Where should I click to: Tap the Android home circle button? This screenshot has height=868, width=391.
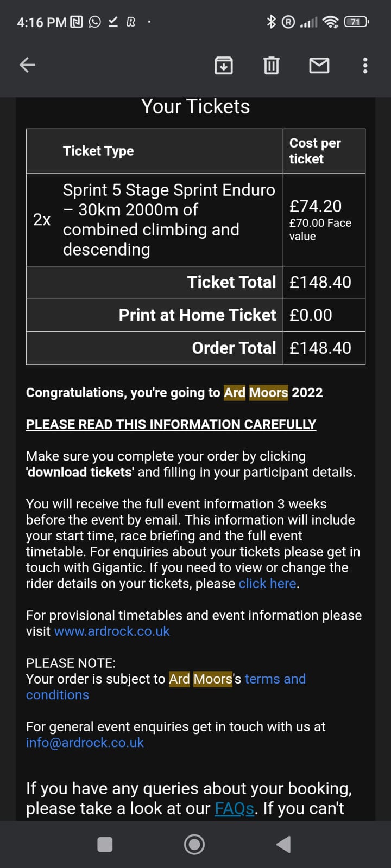194,845
